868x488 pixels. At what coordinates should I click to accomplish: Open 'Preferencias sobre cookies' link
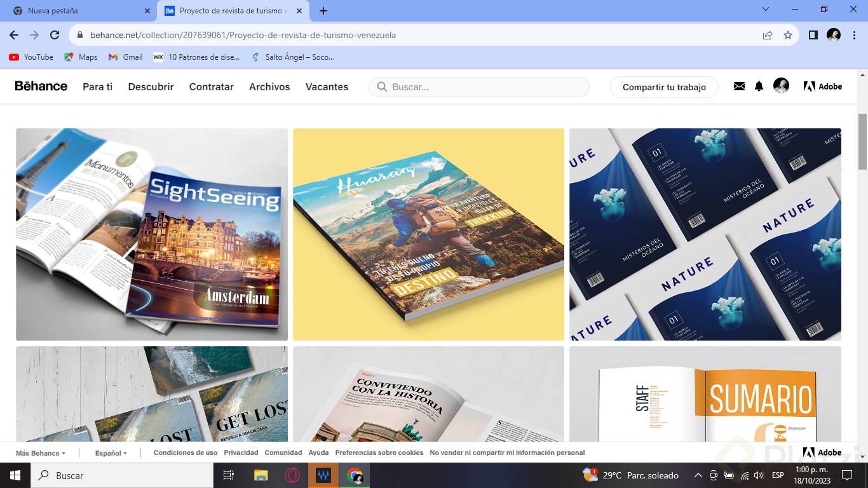pos(379,453)
